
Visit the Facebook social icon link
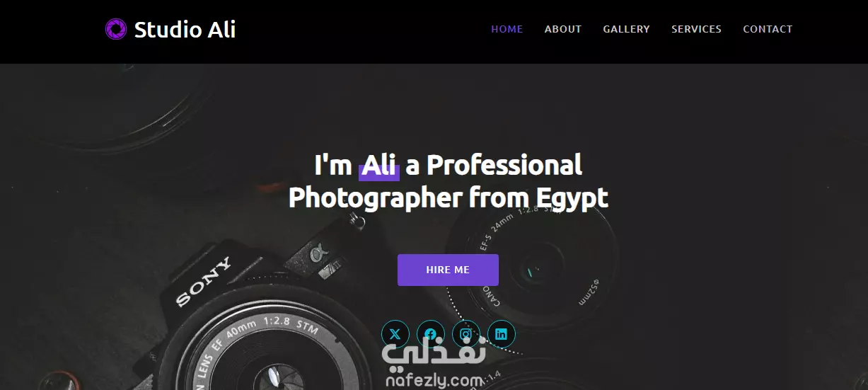[x=430, y=334]
